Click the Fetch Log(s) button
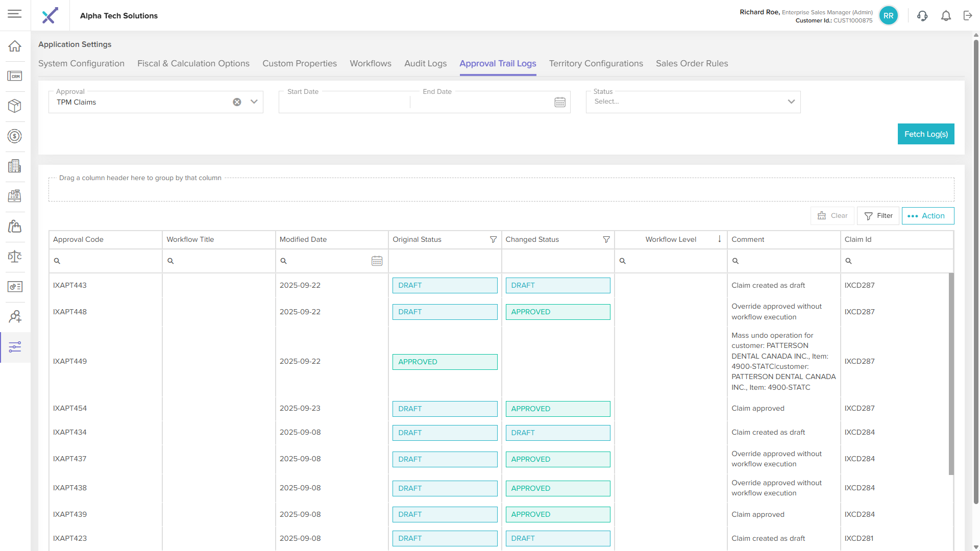980x551 pixels. pyautogui.click(x=925, y=134)
